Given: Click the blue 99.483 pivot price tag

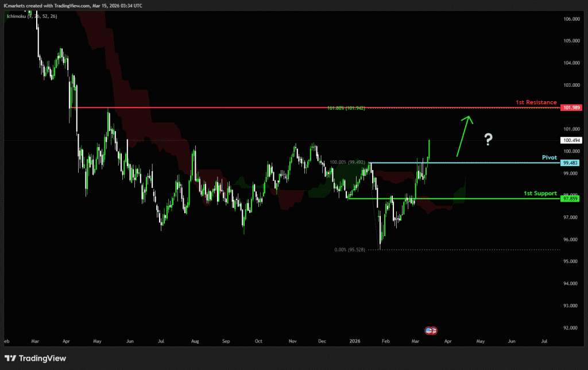Looking at the screenshot, I should tap(571, 163).
